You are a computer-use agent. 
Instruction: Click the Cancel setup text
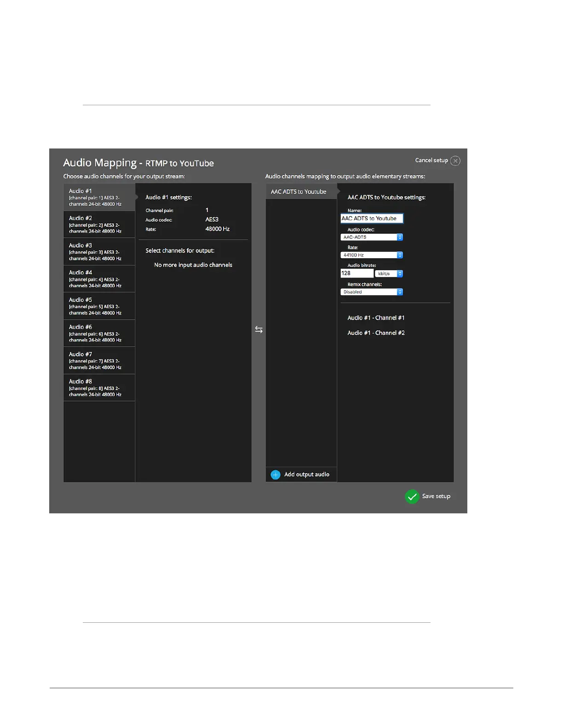(x=431, y=160)
